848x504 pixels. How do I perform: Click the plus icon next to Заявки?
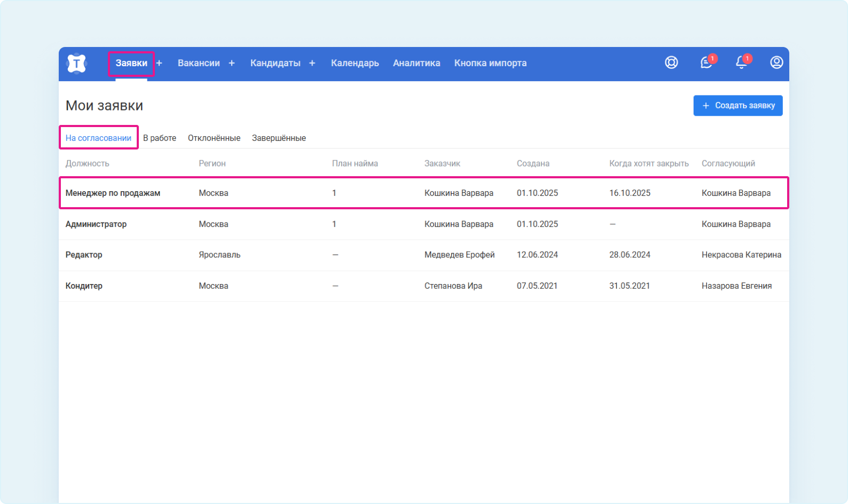159,63
